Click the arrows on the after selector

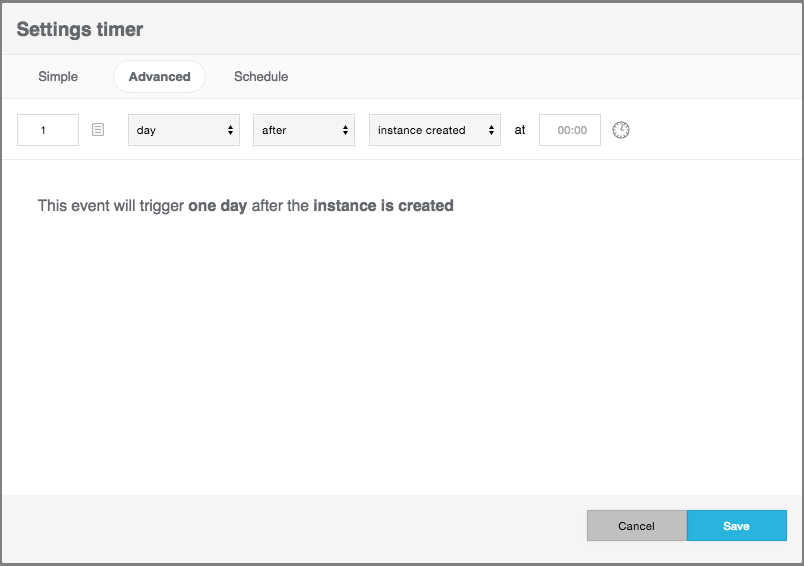pyautogui.click(x=346, y=130)
